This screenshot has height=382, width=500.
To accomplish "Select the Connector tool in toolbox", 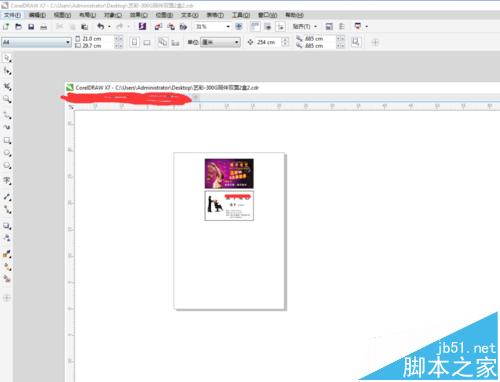I will coord(7,209).
